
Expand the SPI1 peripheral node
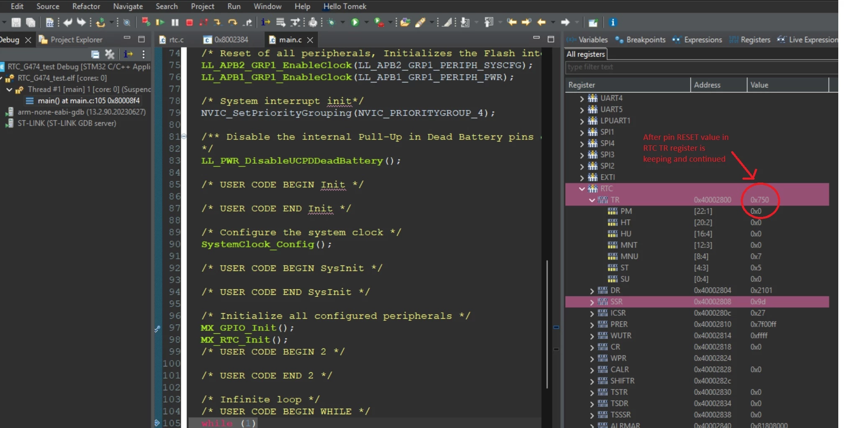coord(582,132)
